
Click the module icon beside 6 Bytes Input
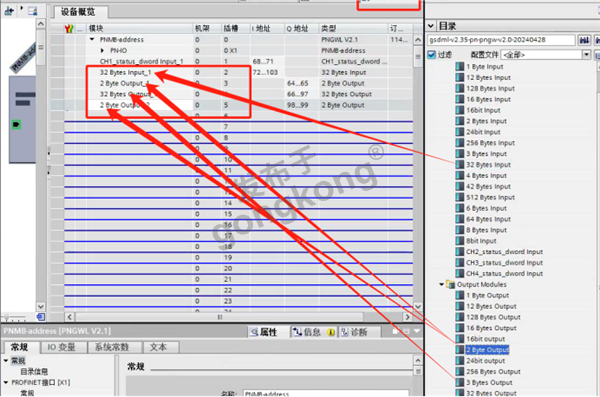tap(460, 208)
